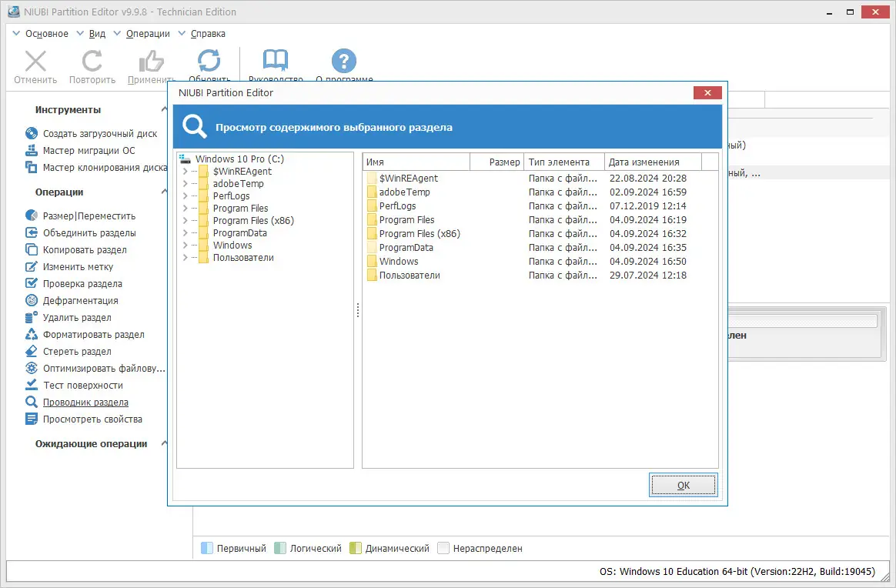This screenshot has height=588, width=896.
Task: Open the Справка menu
Action: (x=205, y=33)
